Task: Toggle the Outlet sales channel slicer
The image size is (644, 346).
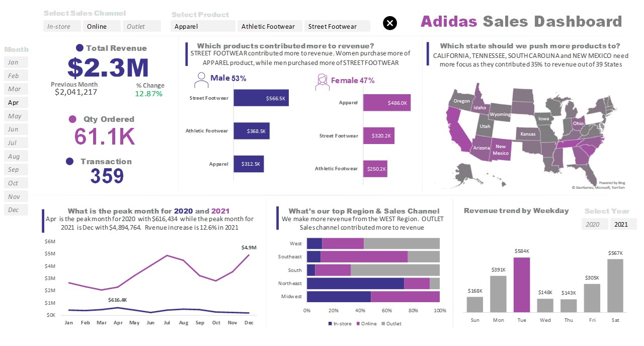Action: 142,26
